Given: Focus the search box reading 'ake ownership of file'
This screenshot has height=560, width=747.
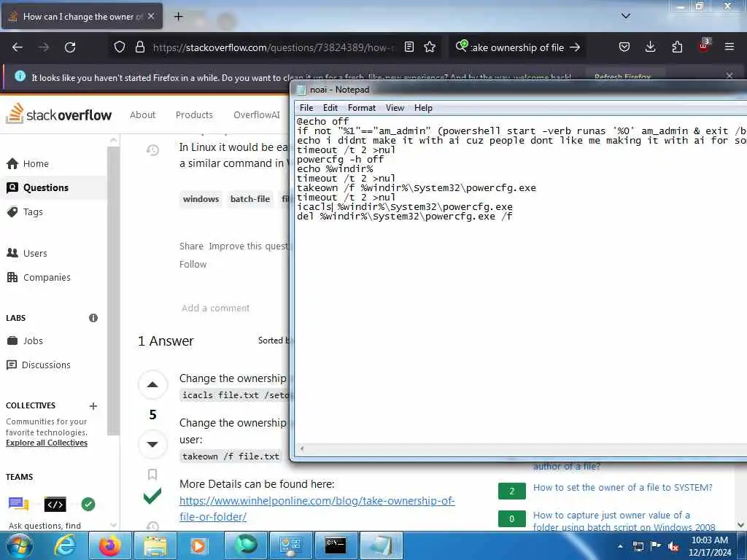Looking at the screenshot, I should [x=517, y=47].
